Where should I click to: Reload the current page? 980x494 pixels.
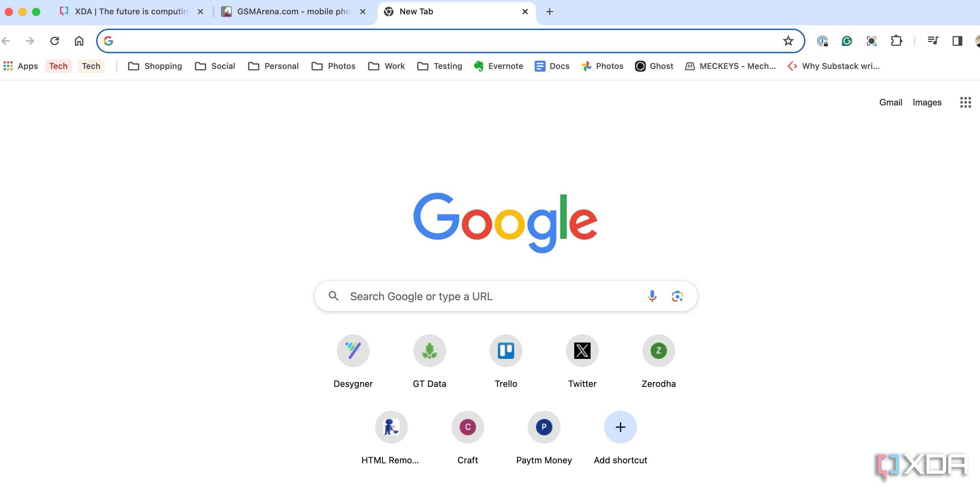(55, 41)
